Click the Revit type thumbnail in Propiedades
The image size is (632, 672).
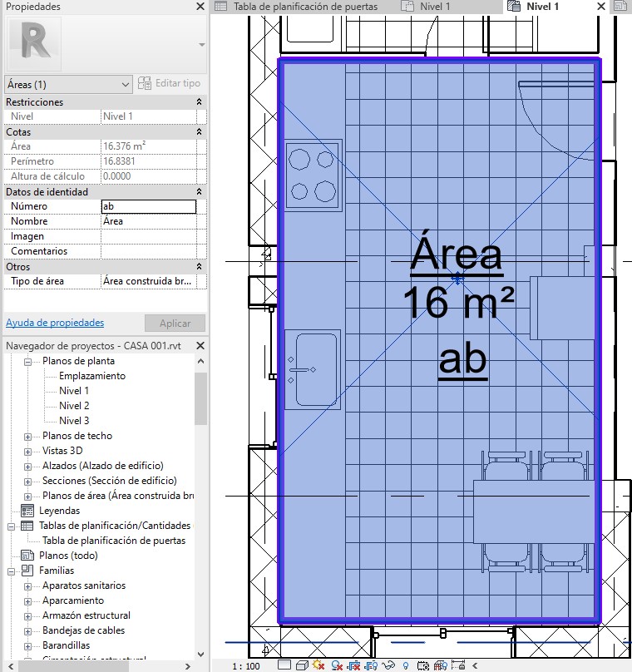coord(34,43)
